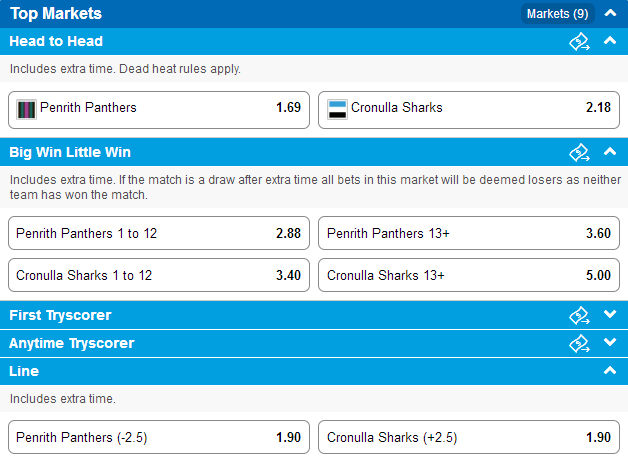Bet on Cronulla Sharks at 2.18
628x459 pixels.
[x=469, y=110]
